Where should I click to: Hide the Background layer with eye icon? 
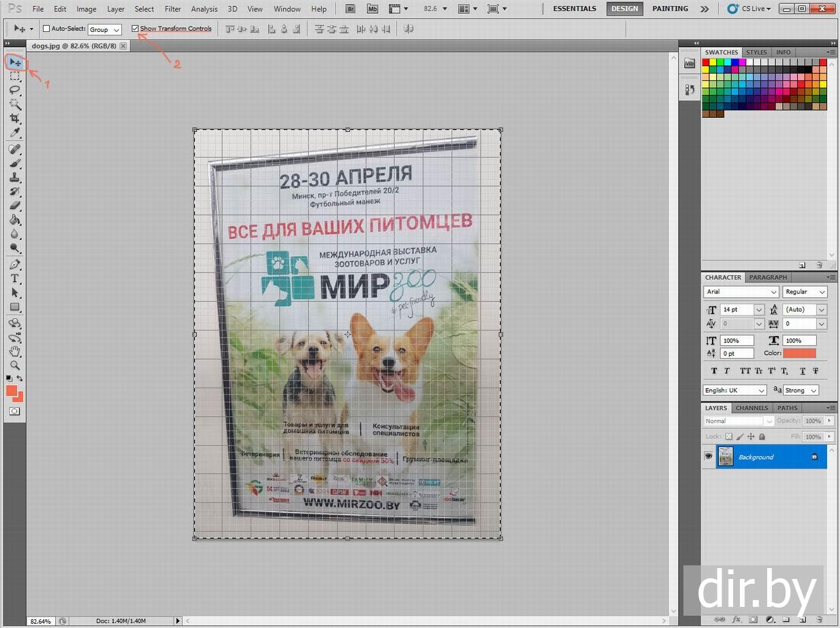pyautogui.click(x=709, y=456)
